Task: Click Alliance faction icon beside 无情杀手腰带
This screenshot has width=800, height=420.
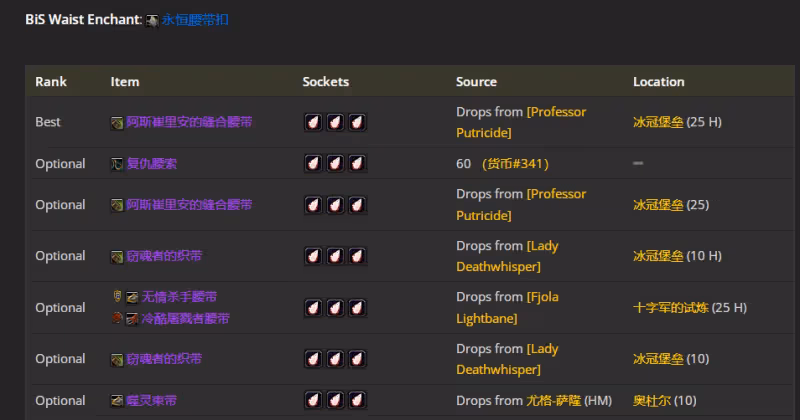Action: point(117,296)
